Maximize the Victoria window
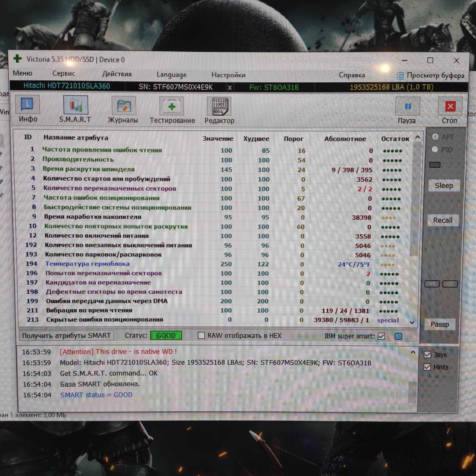This screenshot has height=476, width=476. pyautogui.click(x=430, y=60)
